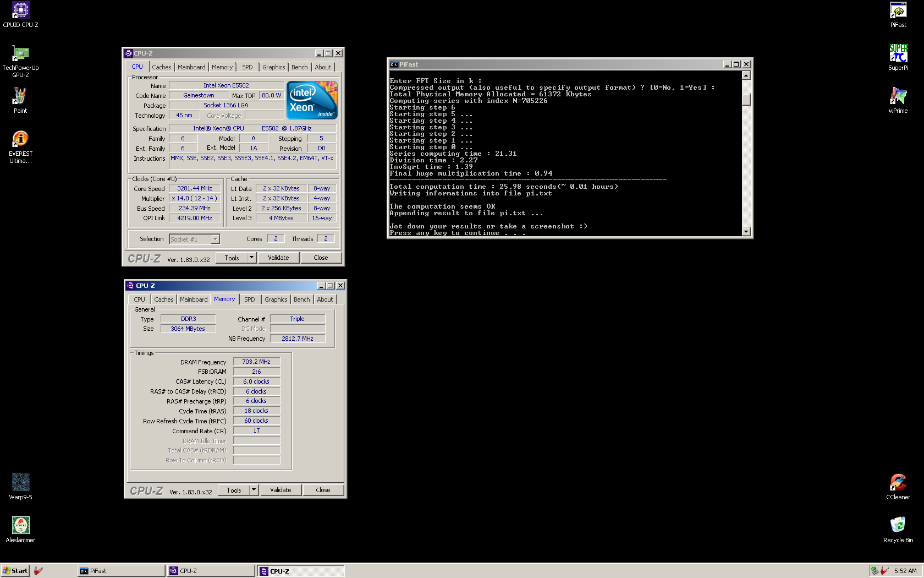Open SPD tab in bottom CPU-Z window
924x578 pixels.
click(x=250, y=299)
